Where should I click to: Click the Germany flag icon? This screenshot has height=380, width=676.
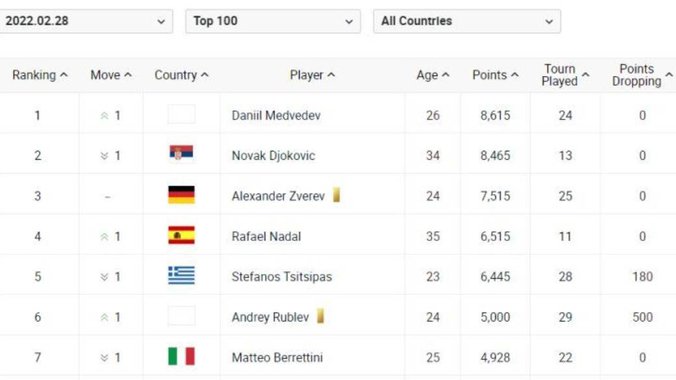tap(181, 195)
